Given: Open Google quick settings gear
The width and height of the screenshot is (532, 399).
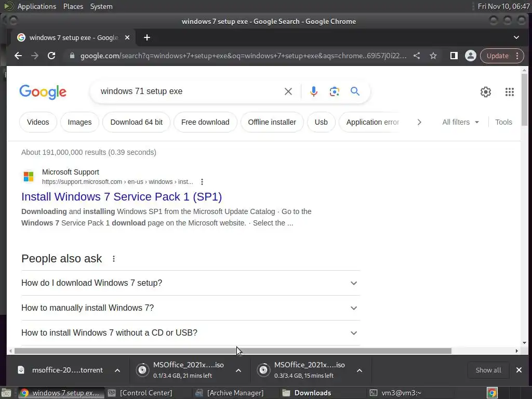Looking at the screenshot, I should click(x=486, y=91).
